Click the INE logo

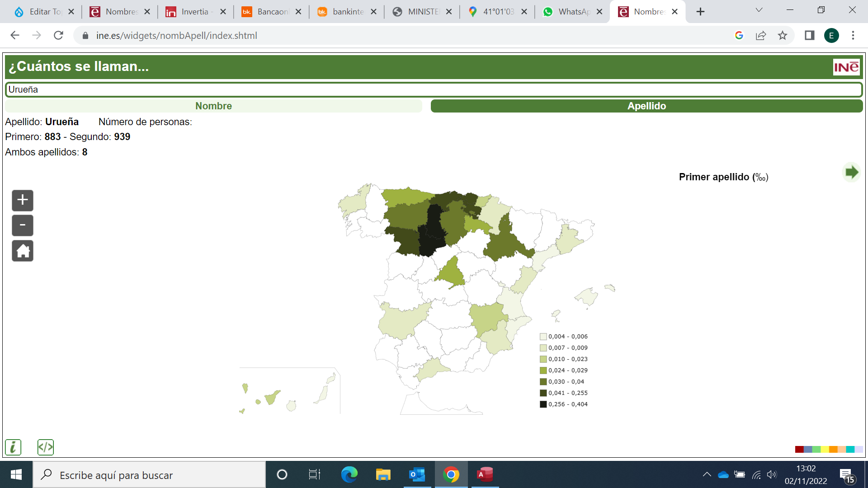(846, 67)
